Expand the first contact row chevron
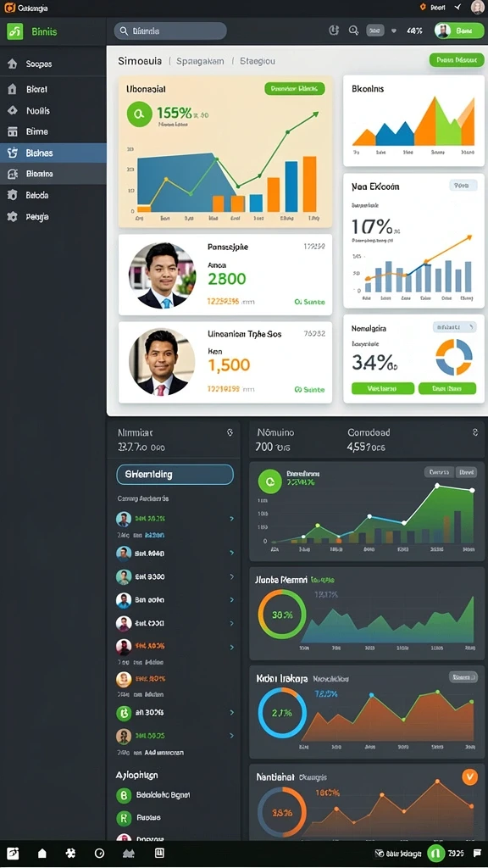Screen dimensions: 488x868 tap(231, 519)
